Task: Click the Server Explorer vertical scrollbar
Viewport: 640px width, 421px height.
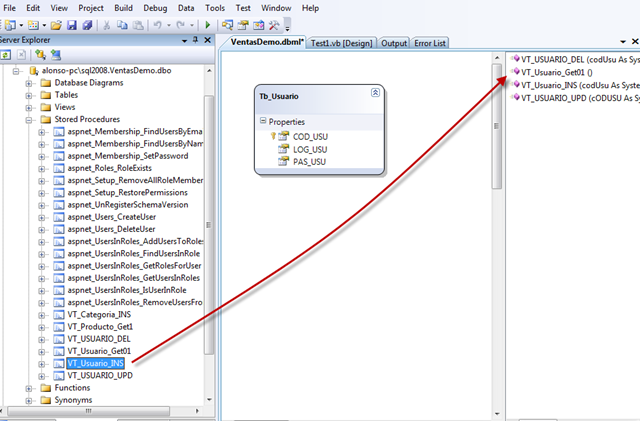Action: [209, 225]
